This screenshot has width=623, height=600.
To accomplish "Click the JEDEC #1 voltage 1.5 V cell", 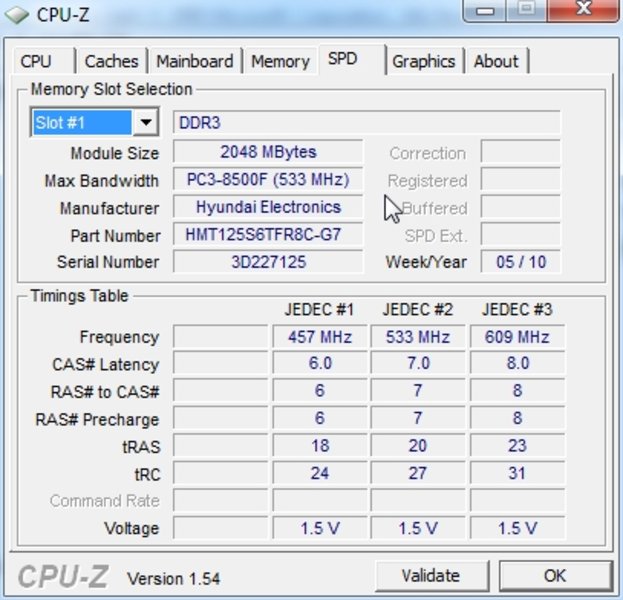I will [320, 528].
